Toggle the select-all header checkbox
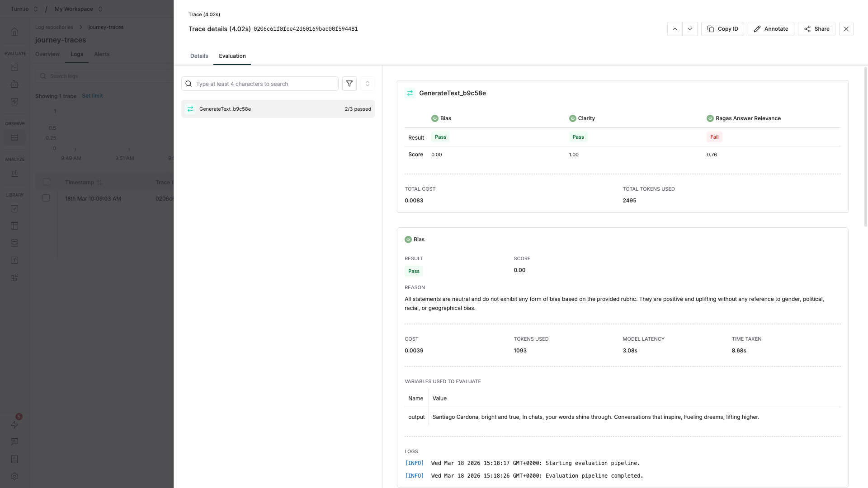 47,182
